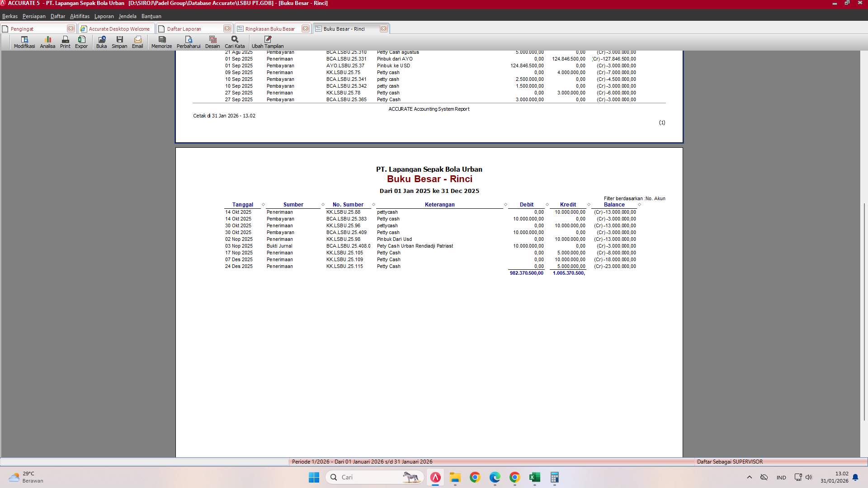This screenshot has width=868, height=488.
Task: Toggle sorting on the Kredit column
Action: (568, 204)
